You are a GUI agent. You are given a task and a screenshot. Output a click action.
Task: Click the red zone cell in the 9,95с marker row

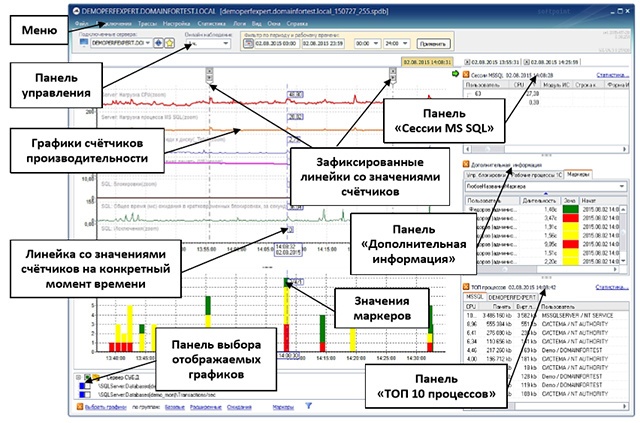(x=571, y=244)
